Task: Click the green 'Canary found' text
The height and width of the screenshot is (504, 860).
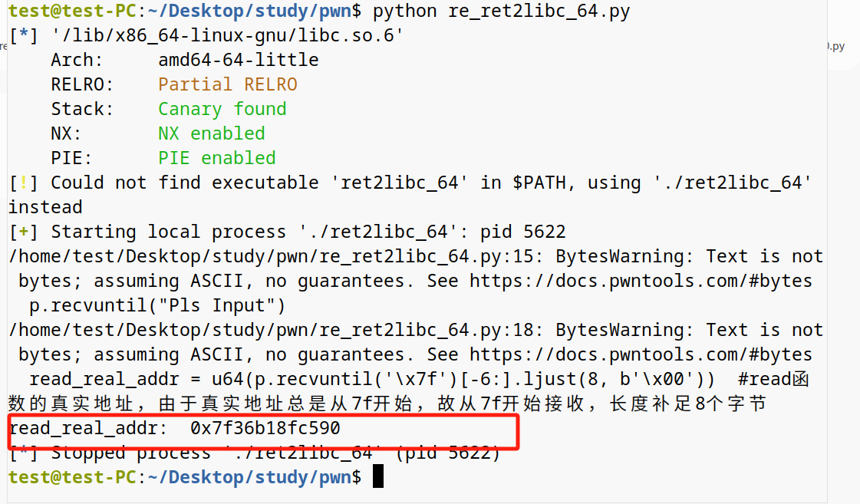Action: pos(222,109)
